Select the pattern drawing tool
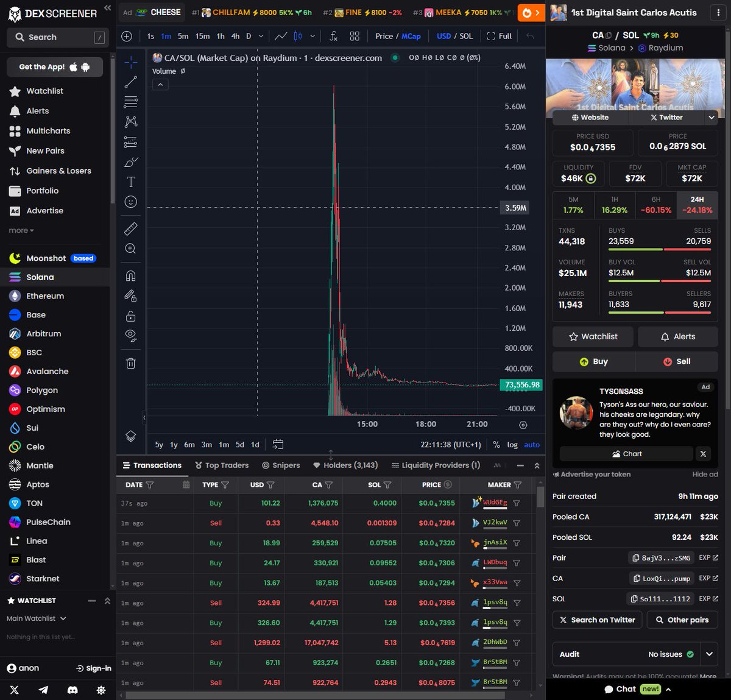 [x=130, y=122]
